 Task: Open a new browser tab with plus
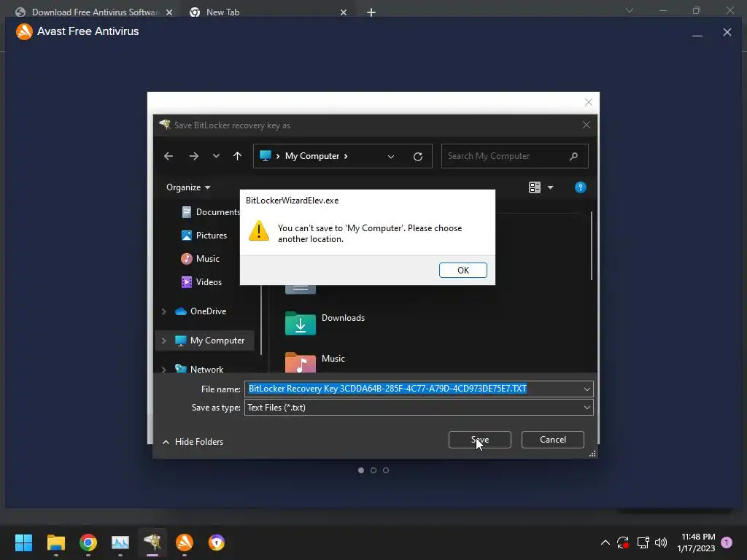tap(371, 12)
